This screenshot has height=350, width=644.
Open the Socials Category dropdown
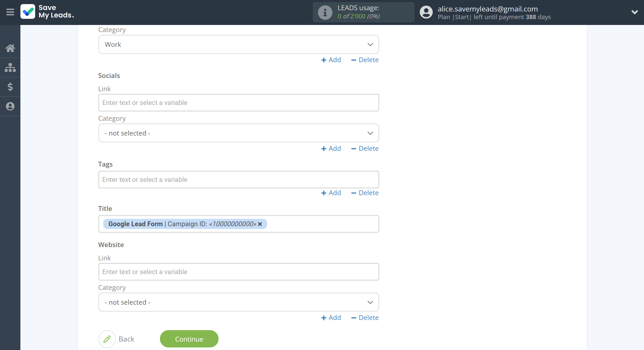pyautogui.click(x=239, y=133)
